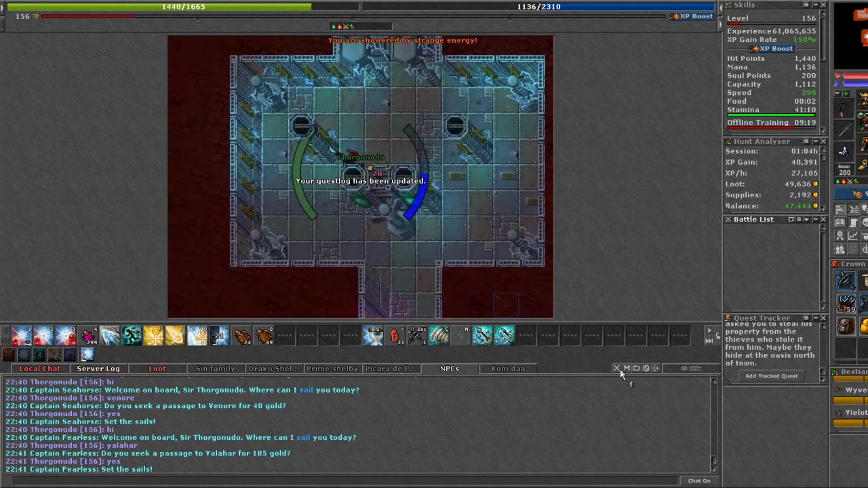This screenshot has height=488, width=868.
Task: Click the sword weapon equipment slot
Action: point(844,130)
